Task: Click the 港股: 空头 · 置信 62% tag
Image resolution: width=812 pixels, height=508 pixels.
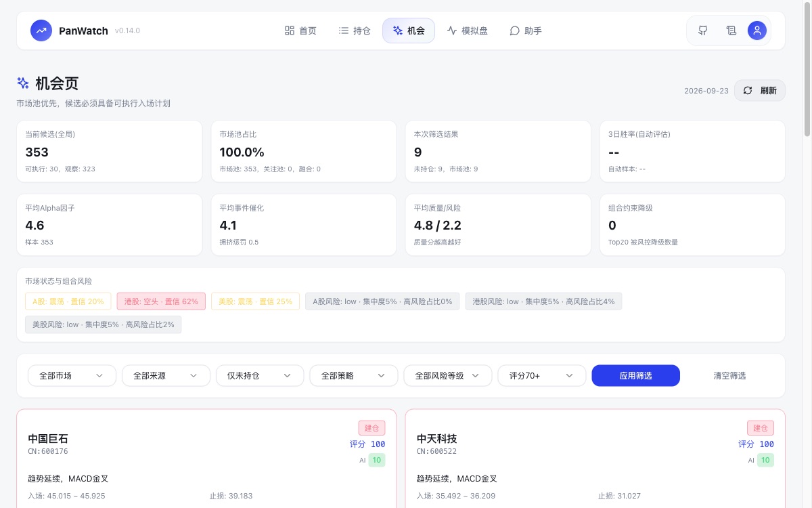Action: 161,301
